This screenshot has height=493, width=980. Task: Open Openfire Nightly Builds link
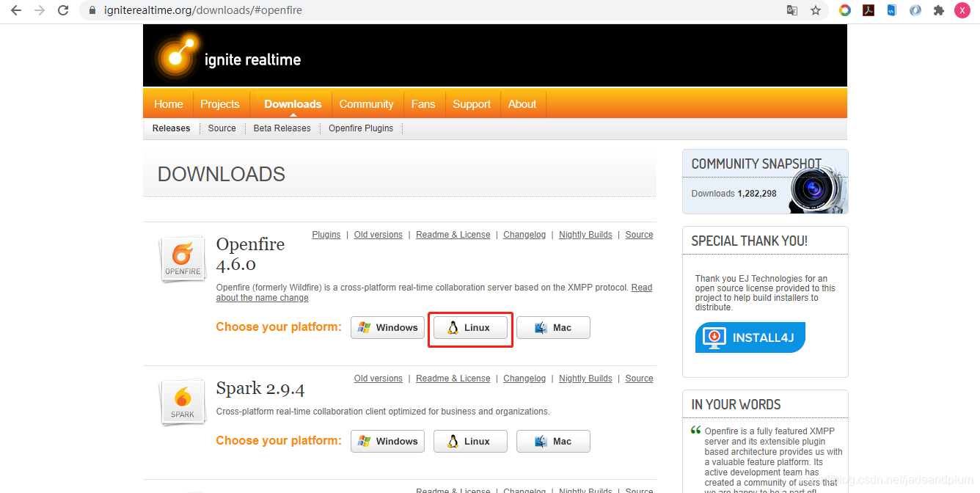585,235
